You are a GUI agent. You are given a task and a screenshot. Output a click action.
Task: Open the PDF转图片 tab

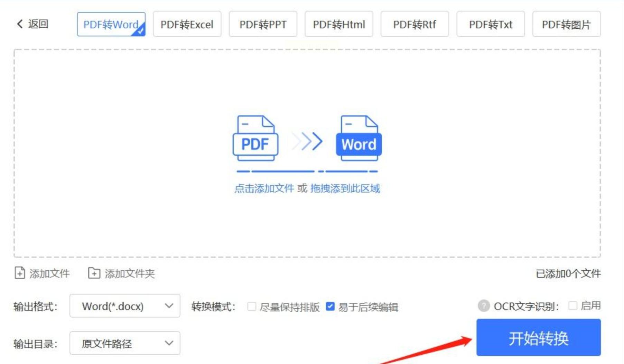pos(566,24)
